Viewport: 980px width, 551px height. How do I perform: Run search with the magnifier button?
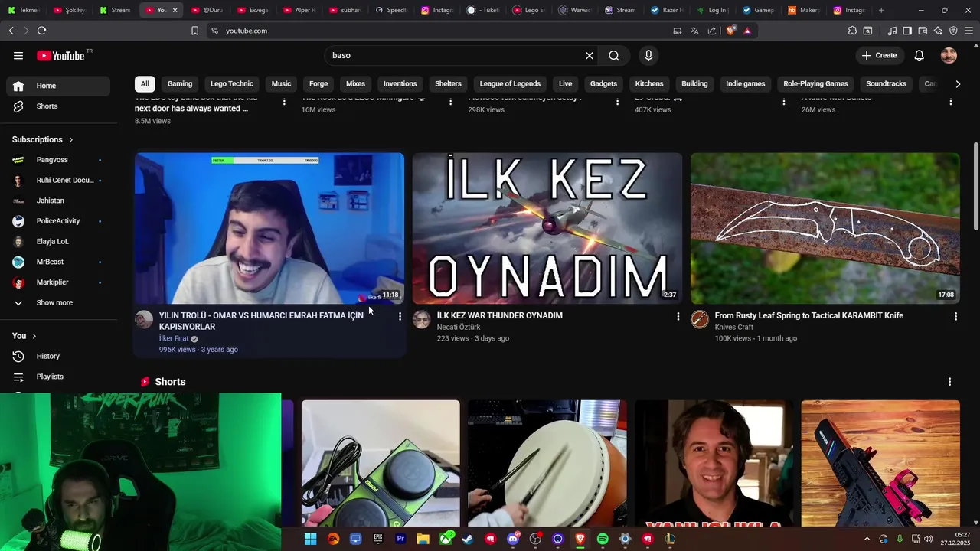614,55
